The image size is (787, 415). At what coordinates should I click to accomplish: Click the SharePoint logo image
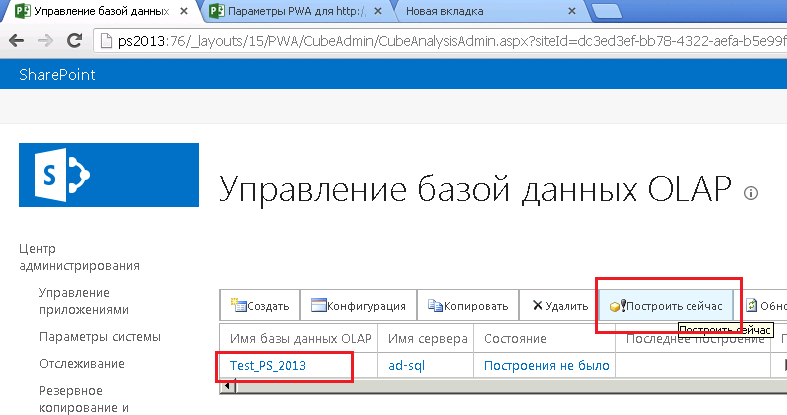click(109, 175)
